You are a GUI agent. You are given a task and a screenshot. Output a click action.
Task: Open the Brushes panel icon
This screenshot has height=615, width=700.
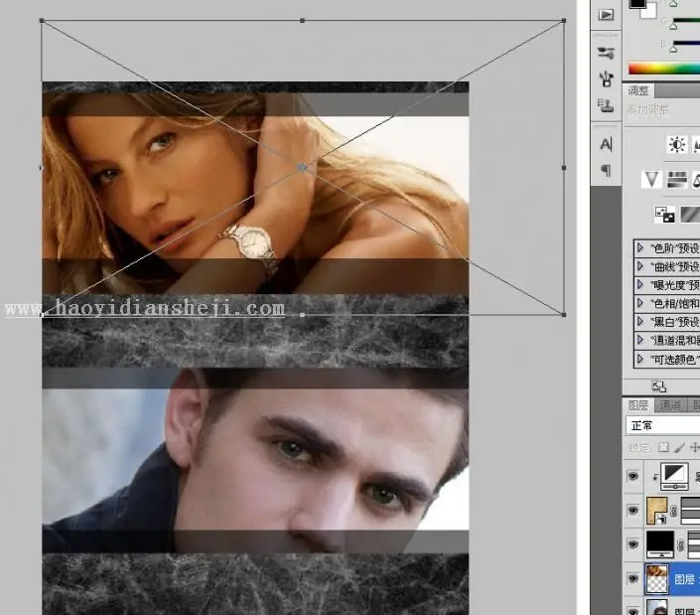click(606, 78)
